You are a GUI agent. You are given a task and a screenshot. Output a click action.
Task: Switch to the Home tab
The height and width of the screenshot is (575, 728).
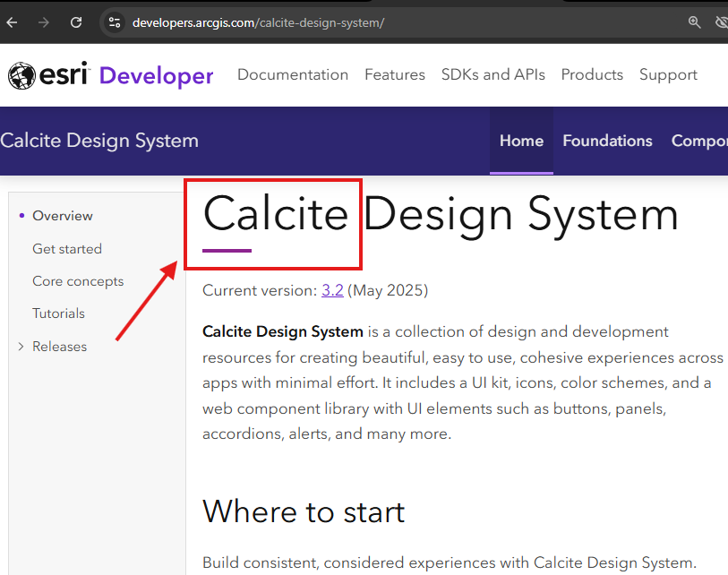coord(521,141)
